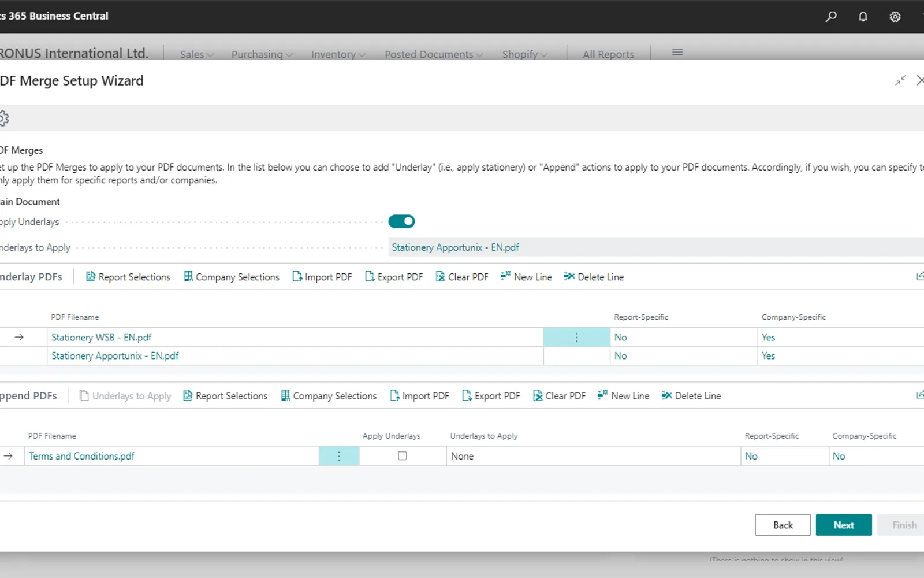924x578 pixels.
Task: Open row options for Terms and Conditions.pdf
Action: (x=339, y=456)
